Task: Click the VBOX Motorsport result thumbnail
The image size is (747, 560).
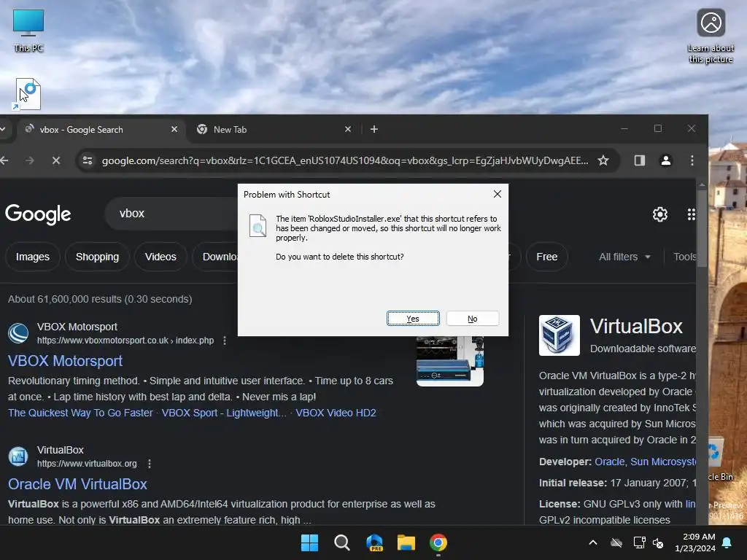Action: click(449, 362)
